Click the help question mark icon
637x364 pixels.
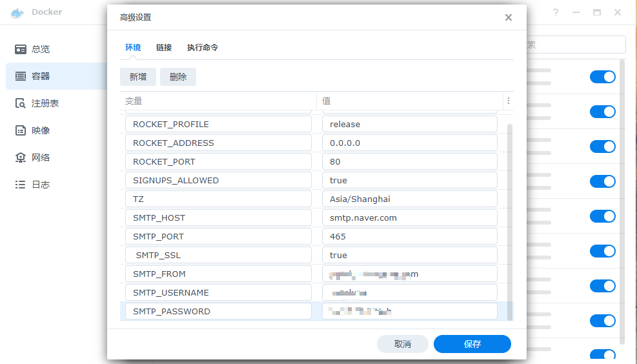[x=556, y=12]
